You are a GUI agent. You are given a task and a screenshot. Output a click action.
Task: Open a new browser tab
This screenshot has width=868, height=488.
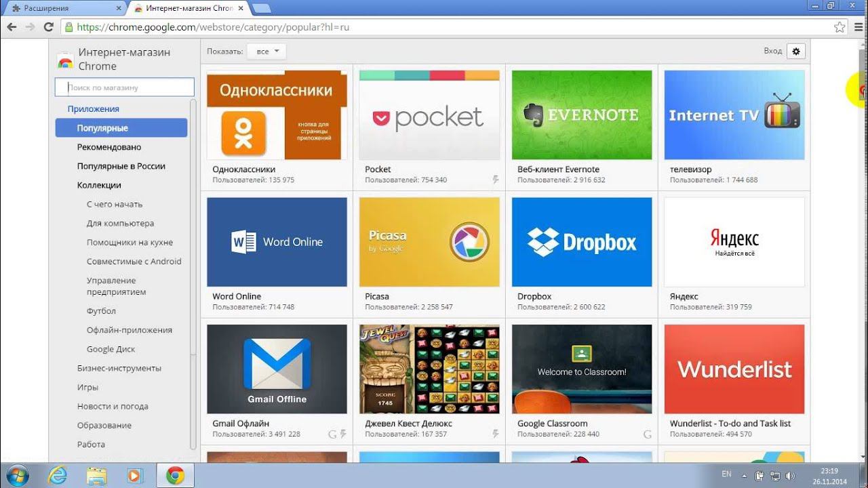tap(262, 8)
